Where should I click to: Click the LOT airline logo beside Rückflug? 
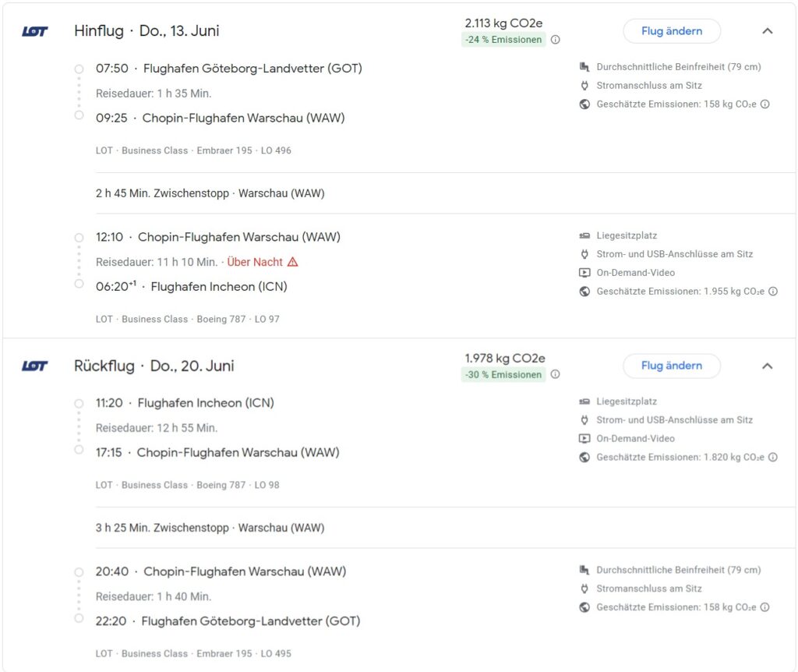[35, 366]
